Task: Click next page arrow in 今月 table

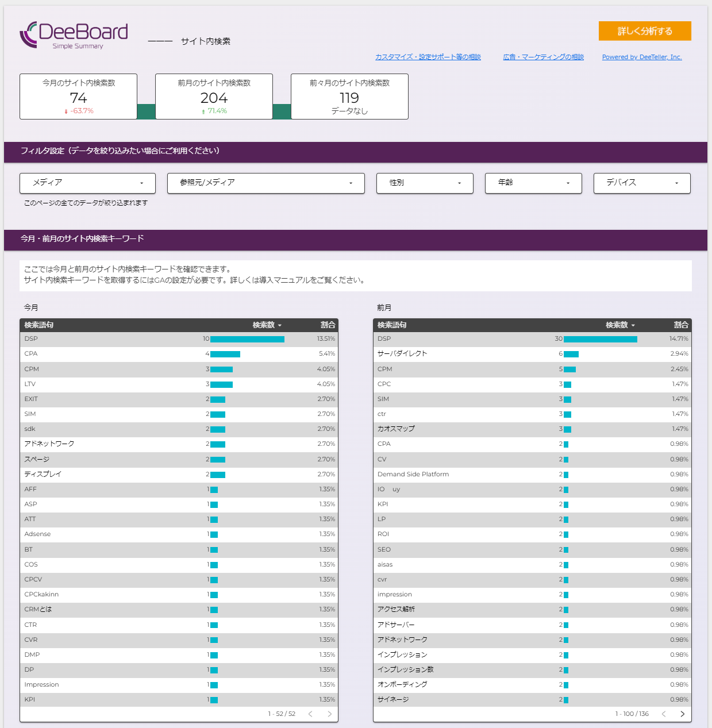Action: coord(329,714)
